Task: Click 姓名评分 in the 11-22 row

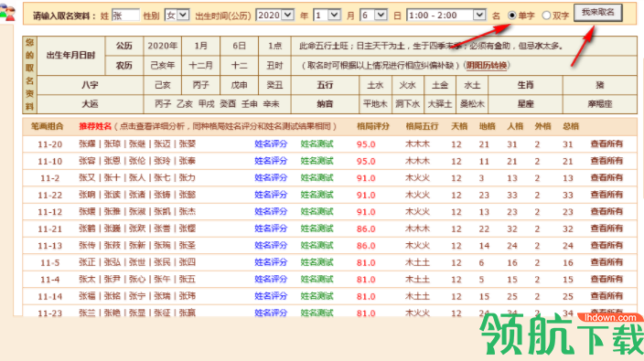Action: click(x=271, y=195)
